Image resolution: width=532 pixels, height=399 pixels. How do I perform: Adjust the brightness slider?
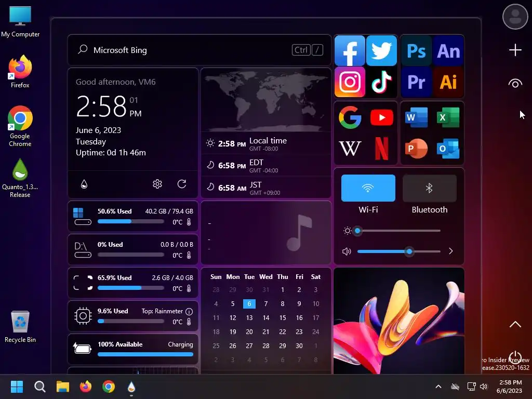coord(398,231)
